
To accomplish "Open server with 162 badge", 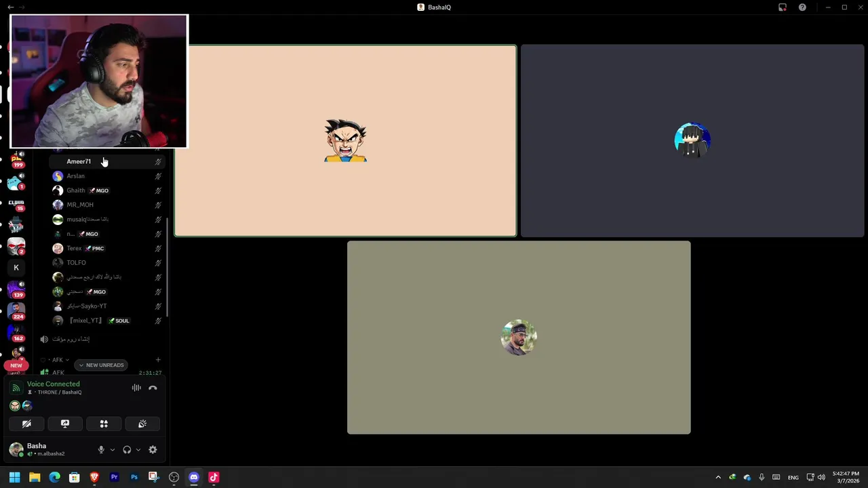I will (x=16, y=333).
